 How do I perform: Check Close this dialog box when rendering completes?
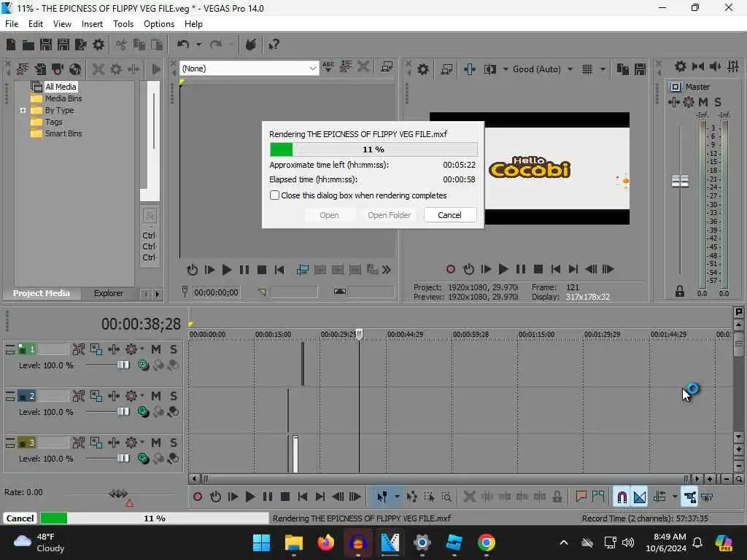coord(274,195)
